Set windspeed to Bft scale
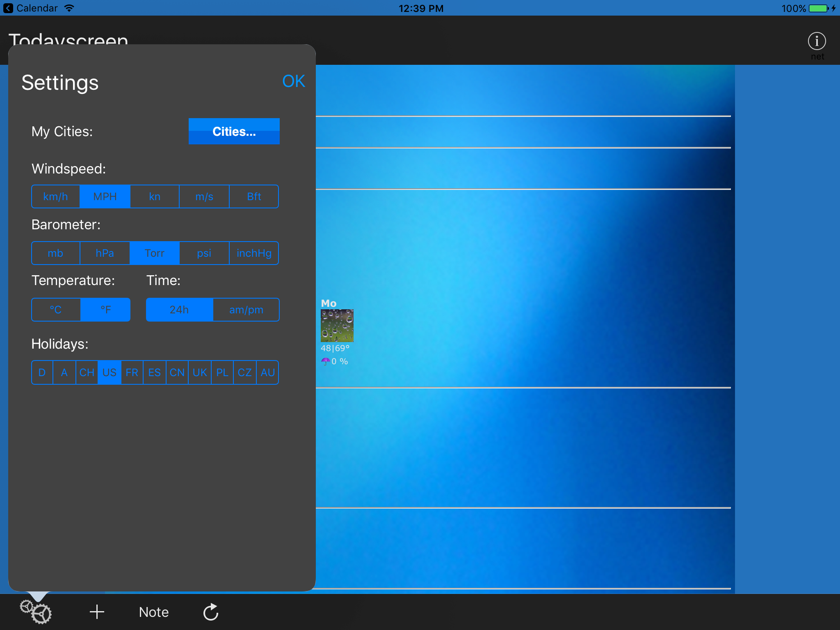The height and width of the screenshot is (630, 840). tap(254, 196)
